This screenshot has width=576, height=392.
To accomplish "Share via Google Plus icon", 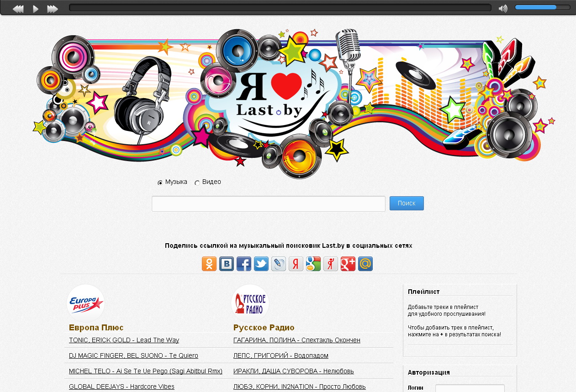I will click(348, 264).
